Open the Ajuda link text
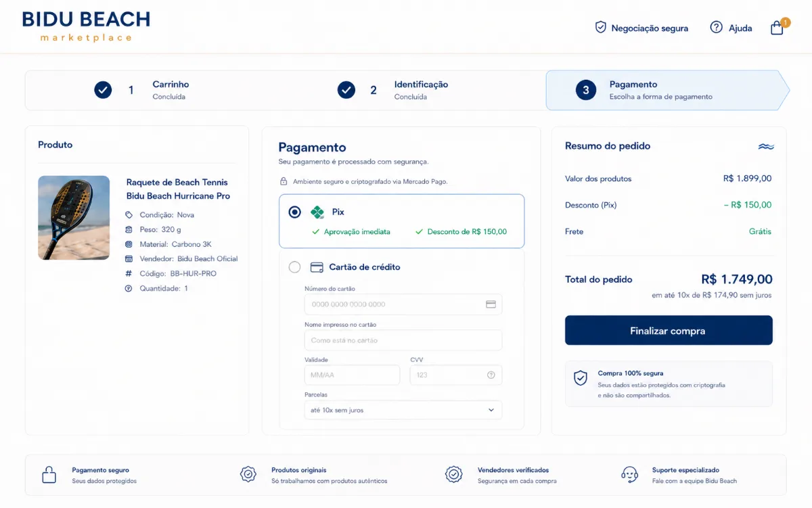The width and height of the screenshot is (812, 508). (740, 28)
